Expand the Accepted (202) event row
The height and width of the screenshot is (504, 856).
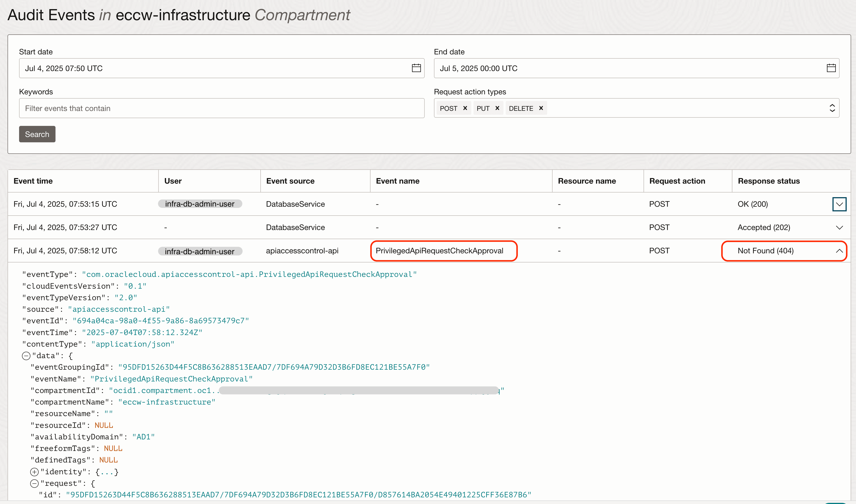[x=839, y=228]
